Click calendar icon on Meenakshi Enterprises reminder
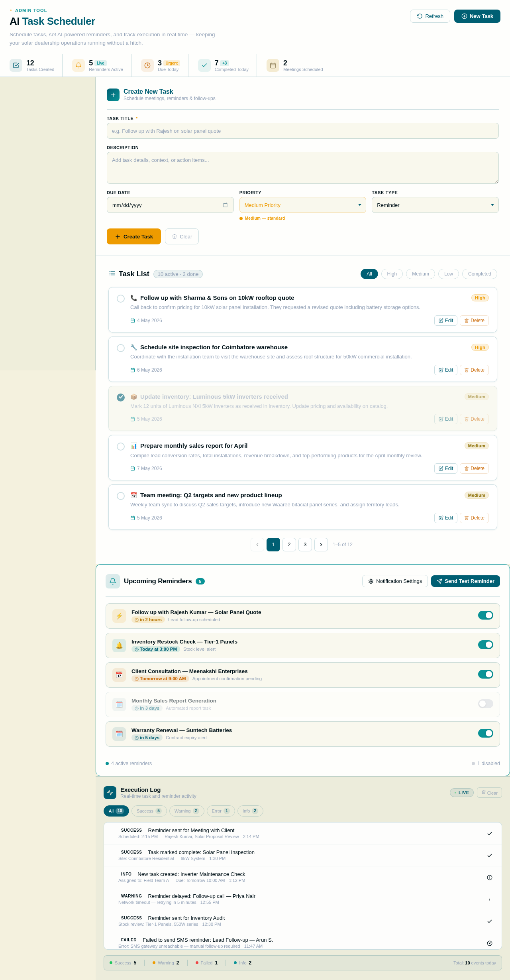The image size is (510, 980). pyautogui.click(x=119, y=675)
